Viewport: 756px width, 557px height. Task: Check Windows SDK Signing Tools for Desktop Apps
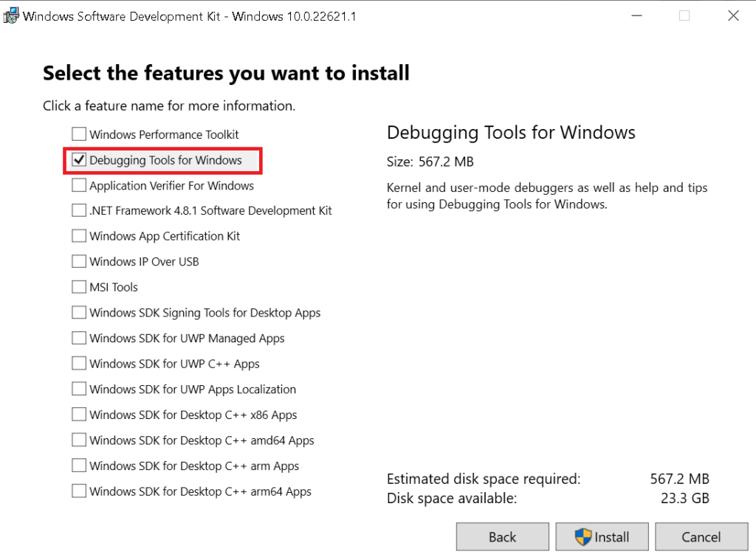[x=79, y=312]
